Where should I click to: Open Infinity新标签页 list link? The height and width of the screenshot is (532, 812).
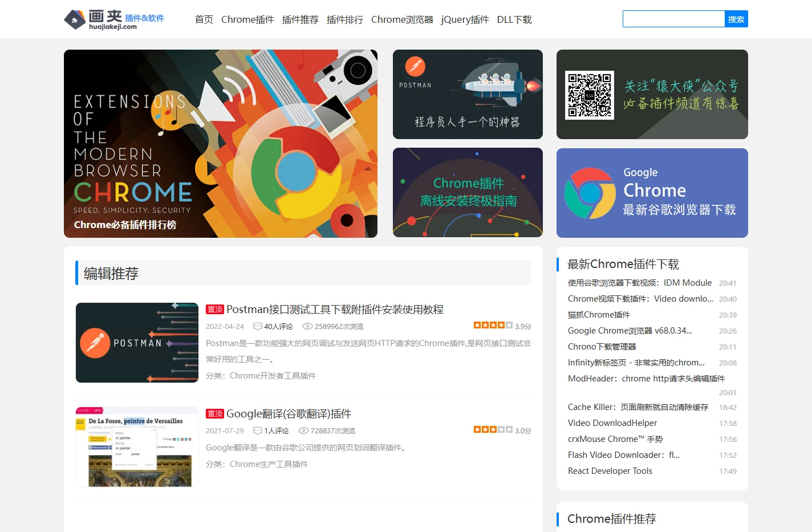(636, 363)
